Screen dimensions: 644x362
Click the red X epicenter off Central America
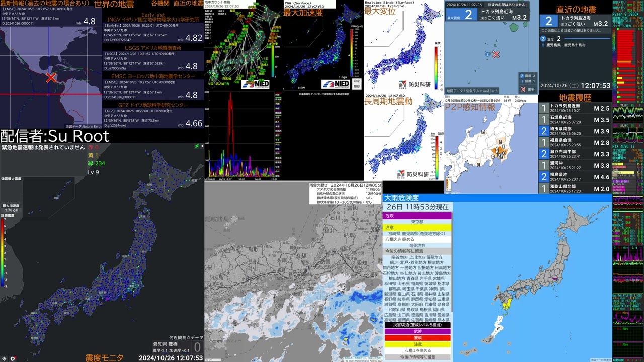(x=51, y=78)
